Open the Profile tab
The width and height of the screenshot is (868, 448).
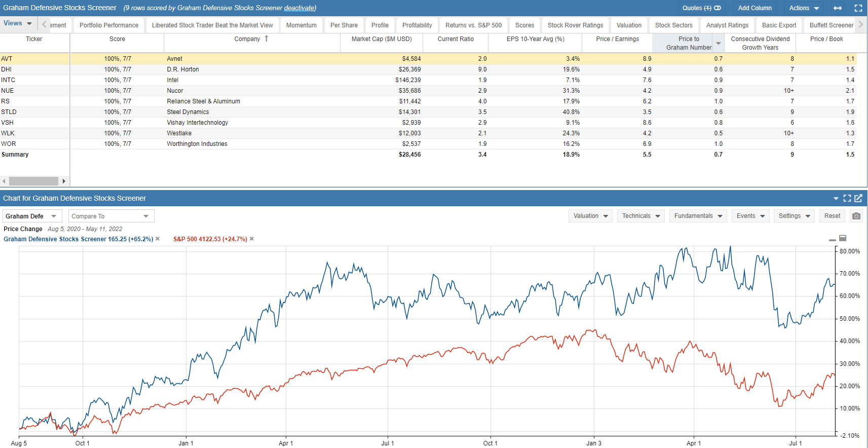click(x=380, y=25)
